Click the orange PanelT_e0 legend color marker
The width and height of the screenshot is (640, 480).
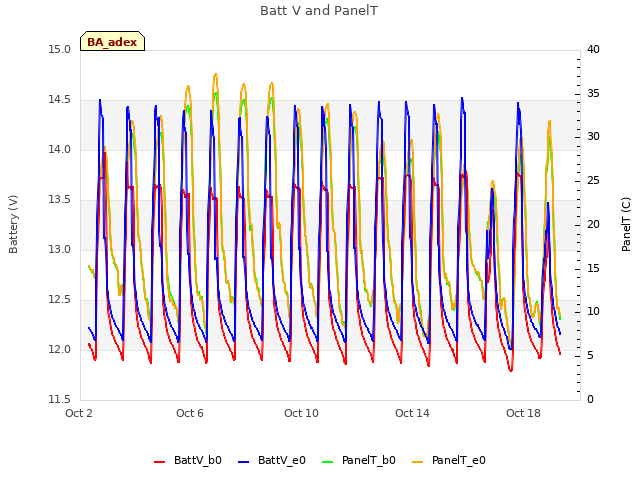(417, 462)
